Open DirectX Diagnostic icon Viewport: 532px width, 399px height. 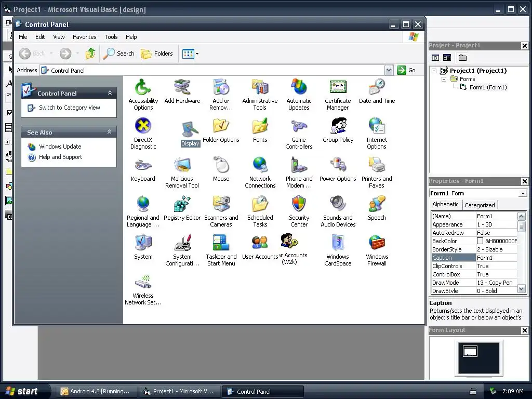click(143, 133)
